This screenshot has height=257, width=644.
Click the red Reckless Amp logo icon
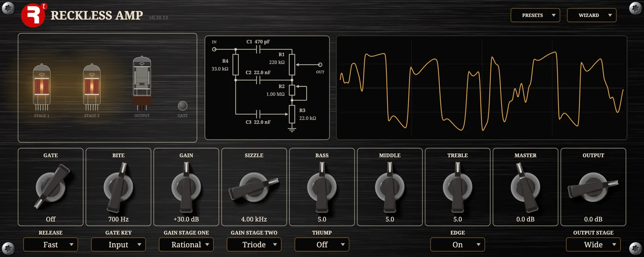[33, 15]
